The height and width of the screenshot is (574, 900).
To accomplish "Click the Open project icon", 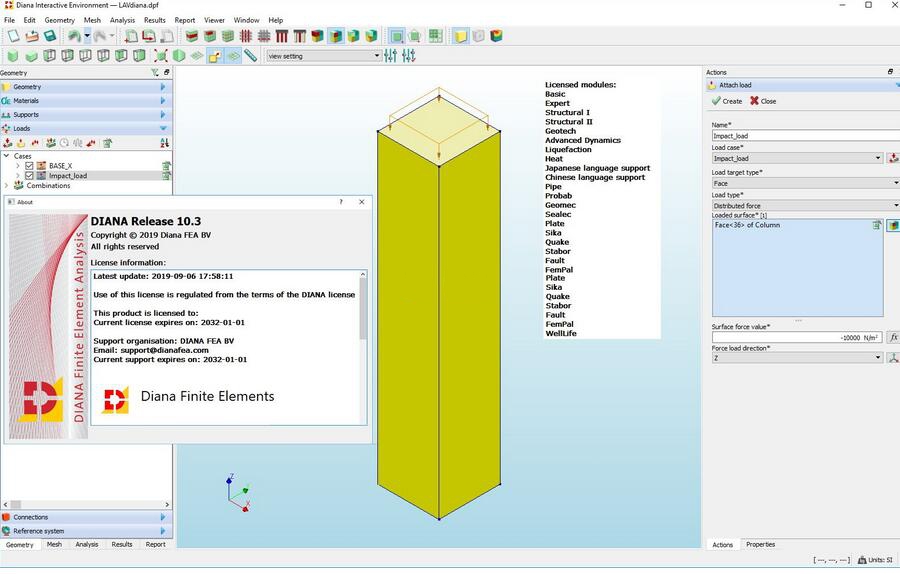I will click(x=32, y=36).
